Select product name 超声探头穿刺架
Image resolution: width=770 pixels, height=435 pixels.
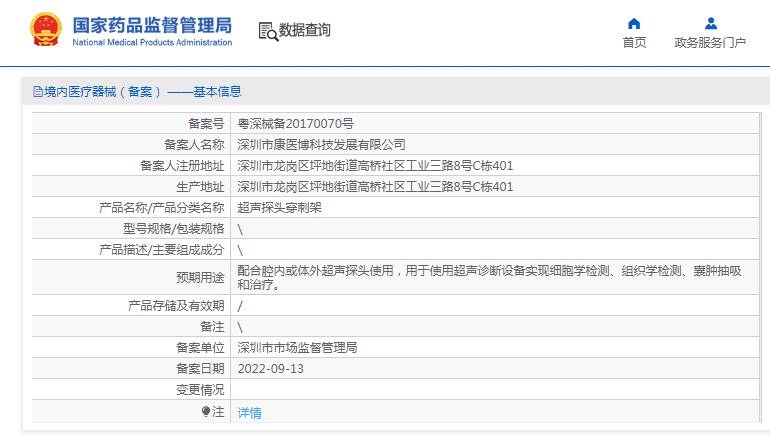(279, 208)
